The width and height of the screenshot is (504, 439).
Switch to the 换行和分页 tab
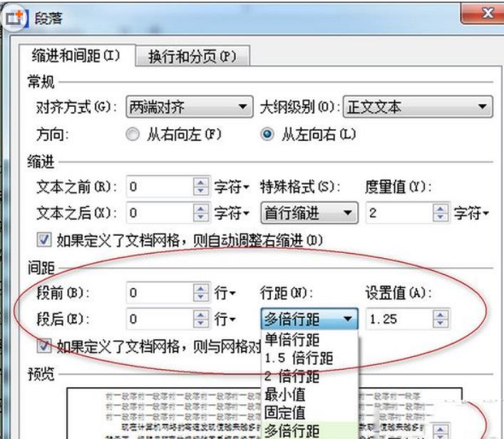(192, 56)
